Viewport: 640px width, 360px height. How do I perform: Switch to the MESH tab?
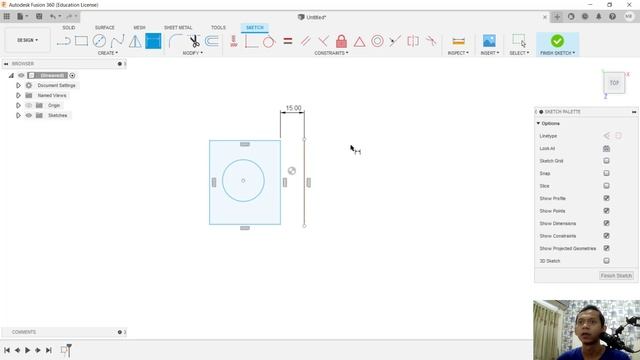[x=139, y=27]
